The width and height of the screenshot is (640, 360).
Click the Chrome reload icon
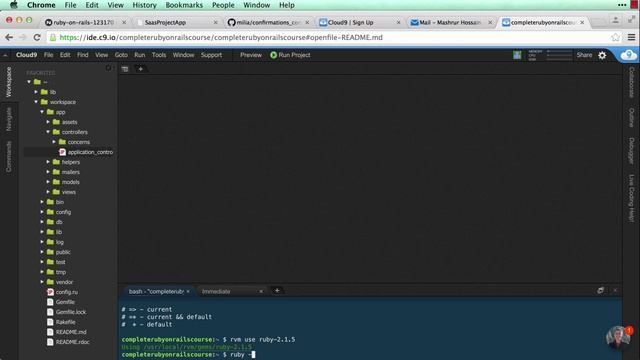click(x=37, y=38)
